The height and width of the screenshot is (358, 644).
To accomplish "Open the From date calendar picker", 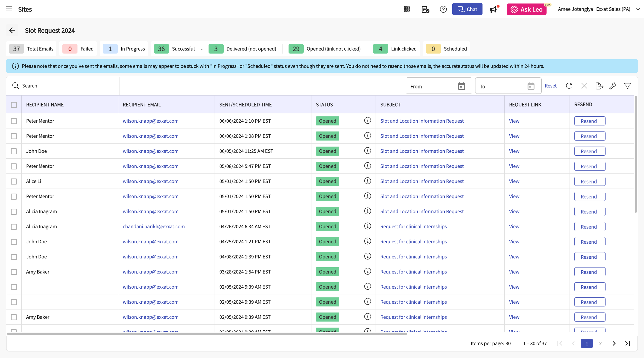I will [x=461, y=86].
